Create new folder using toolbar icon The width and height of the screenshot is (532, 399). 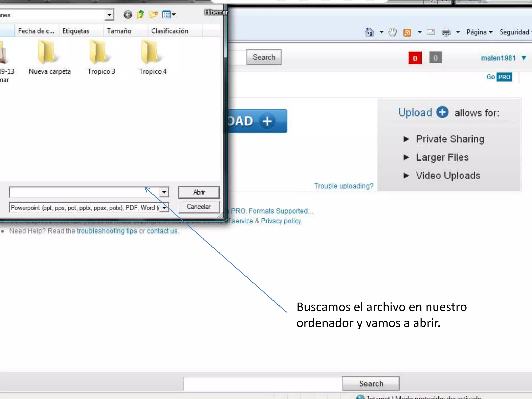coord(154,14)
